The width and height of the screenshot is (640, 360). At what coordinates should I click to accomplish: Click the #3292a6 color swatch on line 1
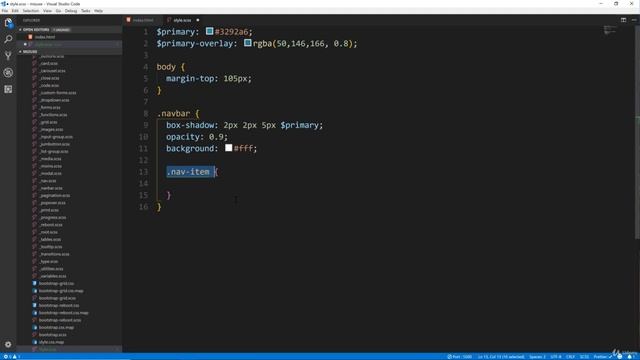[209, 31]
